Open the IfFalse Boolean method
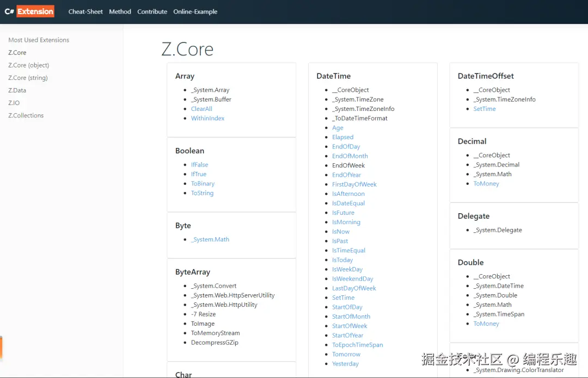The width and height of the screenshot is (588, 378). tap(199, 164)
